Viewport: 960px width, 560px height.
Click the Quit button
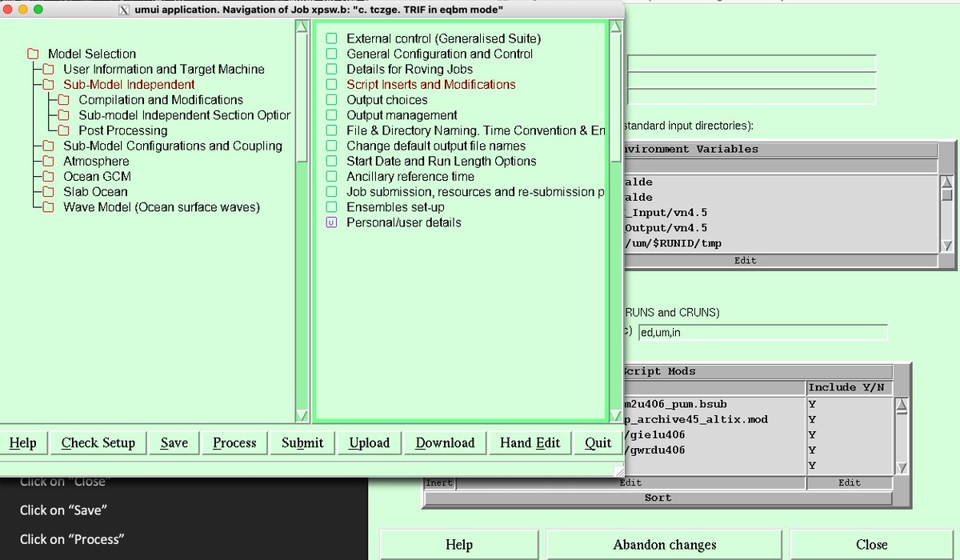pyautogui.click(x=598, y=442)
